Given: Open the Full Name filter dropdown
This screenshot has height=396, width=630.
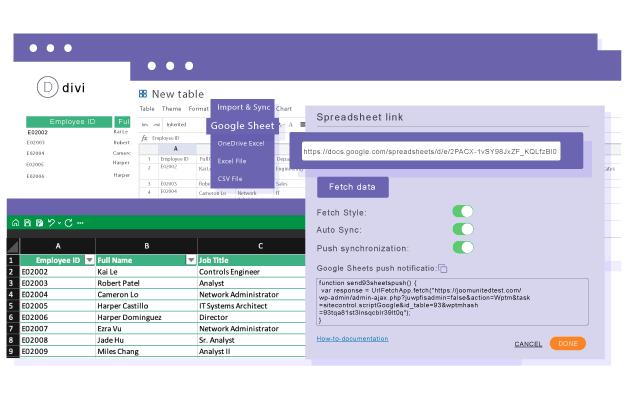Looking at the screenshot, I should (x=191, y=260).
